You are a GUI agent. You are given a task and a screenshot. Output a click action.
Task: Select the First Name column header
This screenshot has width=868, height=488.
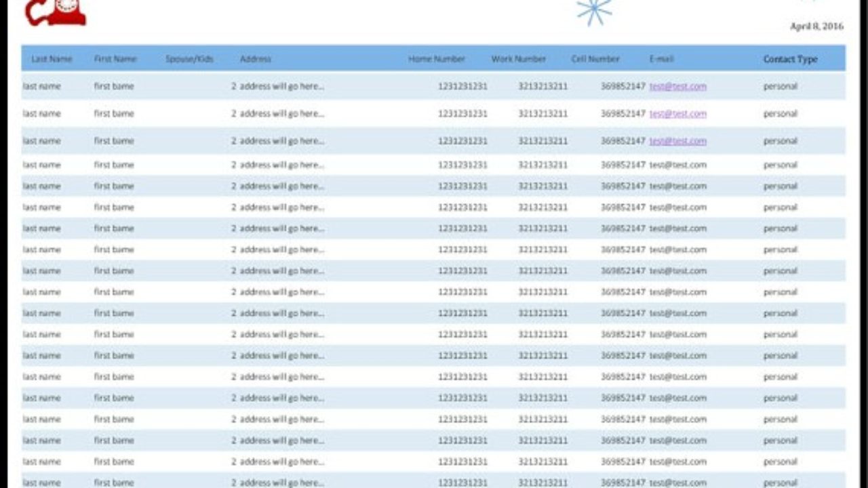coord(115,59)
